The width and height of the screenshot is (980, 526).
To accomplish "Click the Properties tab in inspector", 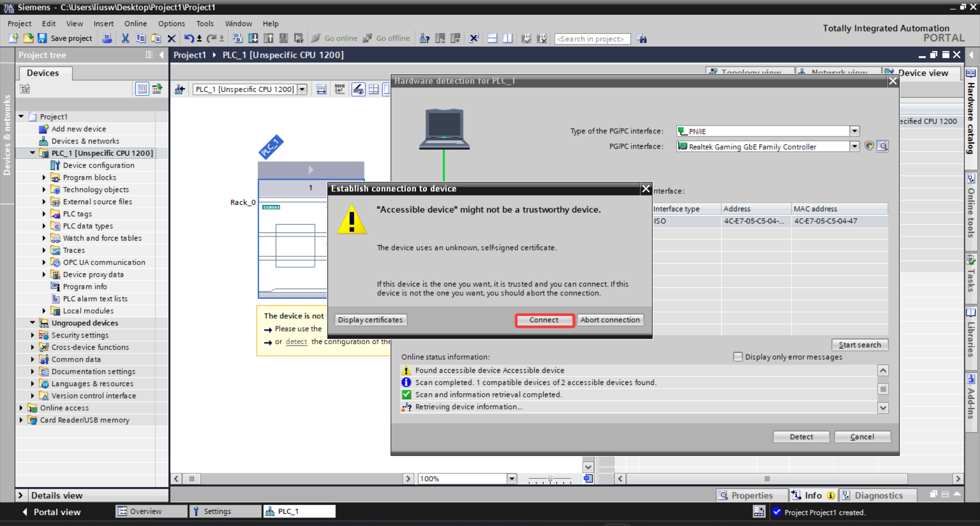I will (x=752, y=495).
